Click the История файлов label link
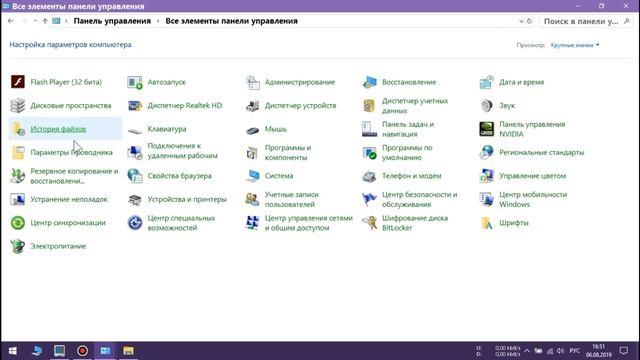640x360 pixels. [x=58, y=129]
